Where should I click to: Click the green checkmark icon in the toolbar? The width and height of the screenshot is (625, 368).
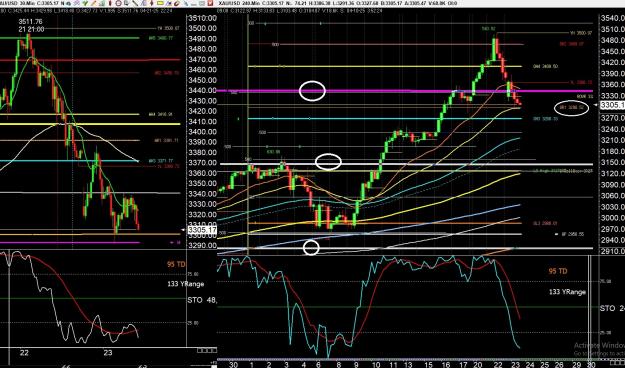[85, 3]
